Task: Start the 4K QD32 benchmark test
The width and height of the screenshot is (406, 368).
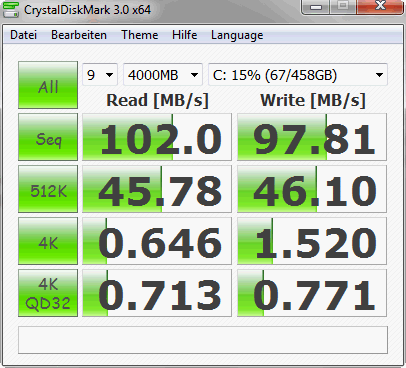Action: (48, 293)
